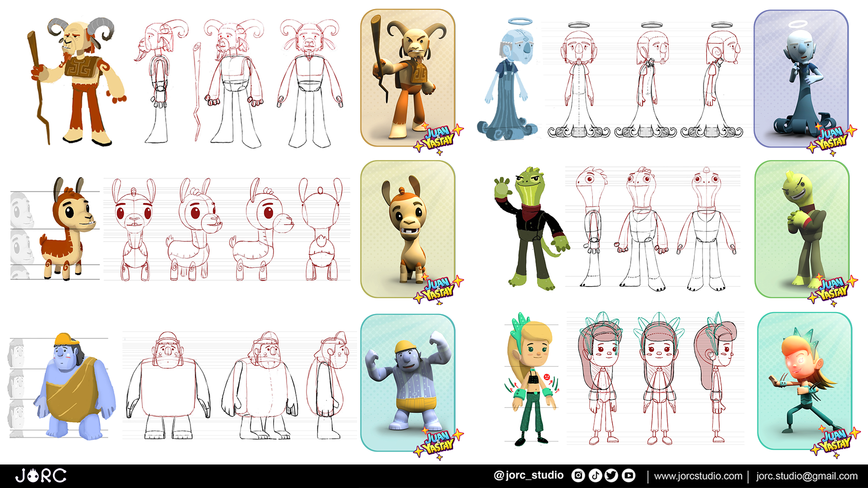This screenshot has width=868, height=488.
Task: Click the @jorc_studio handle text
Action: point(528,475)
